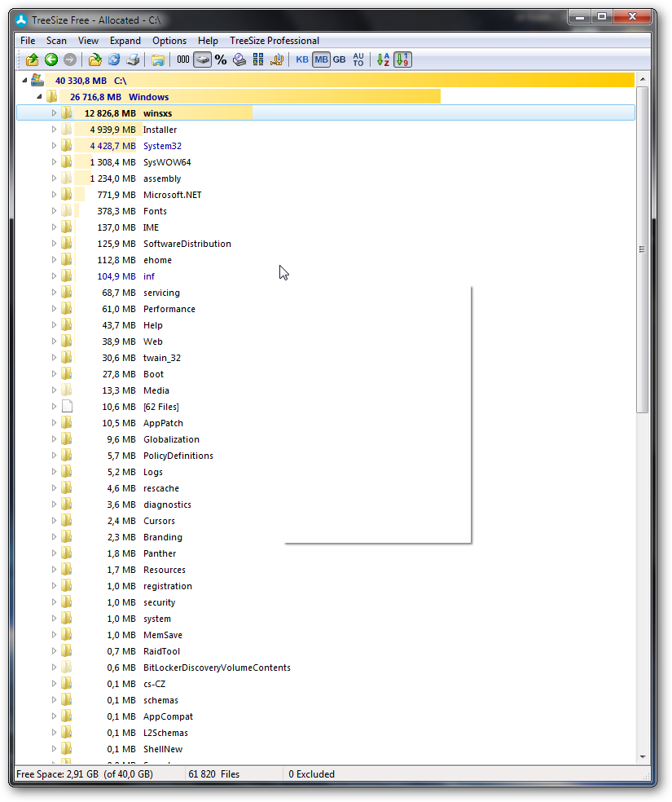
Task: Click the winsxs folder icon
Action: [x=67, y=113]
